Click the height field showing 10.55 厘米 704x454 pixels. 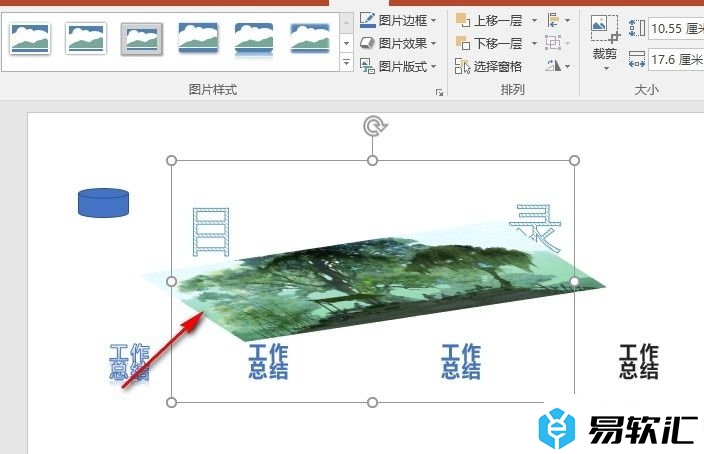676,29
